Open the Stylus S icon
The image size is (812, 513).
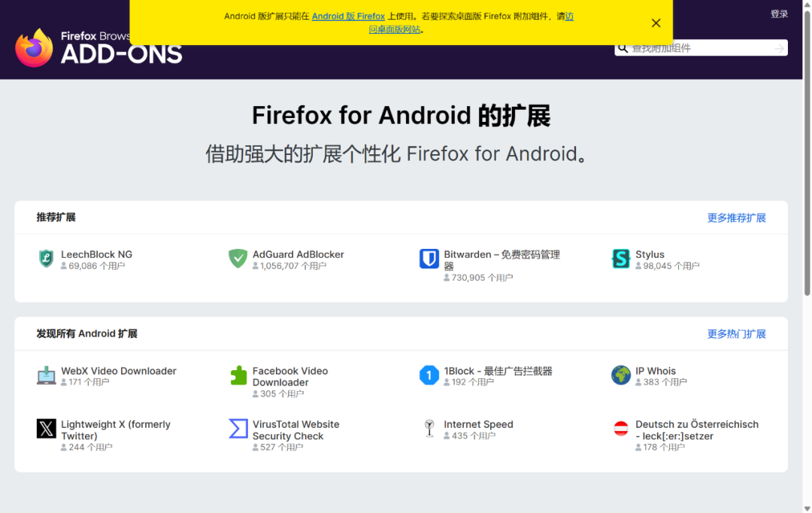tap(621, 258)
